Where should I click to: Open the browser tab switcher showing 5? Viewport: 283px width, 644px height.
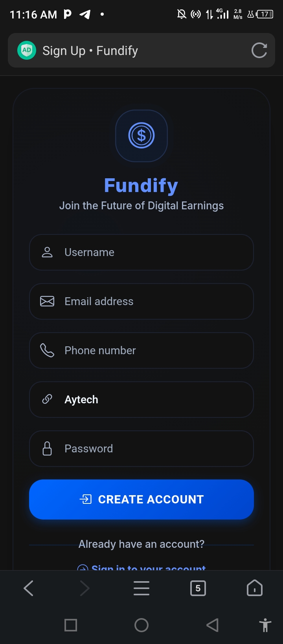tap(198, 588)
